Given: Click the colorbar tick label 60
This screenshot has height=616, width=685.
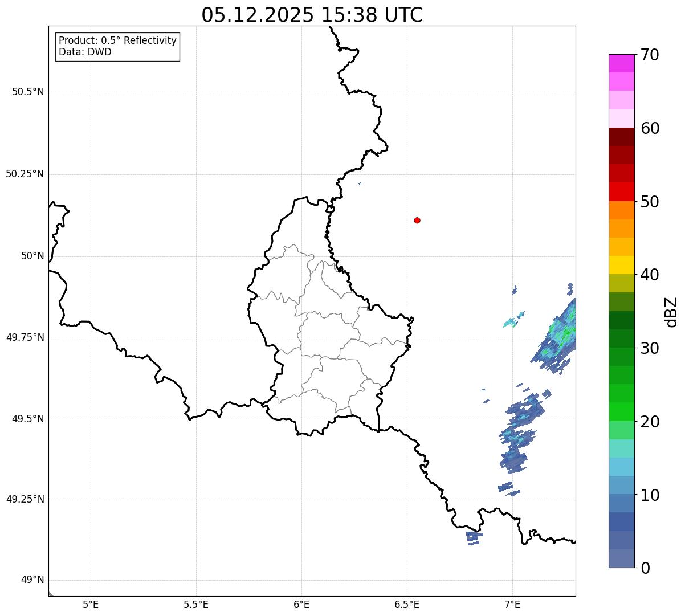Looking at the screenshot, I should [x=650, y=128].
